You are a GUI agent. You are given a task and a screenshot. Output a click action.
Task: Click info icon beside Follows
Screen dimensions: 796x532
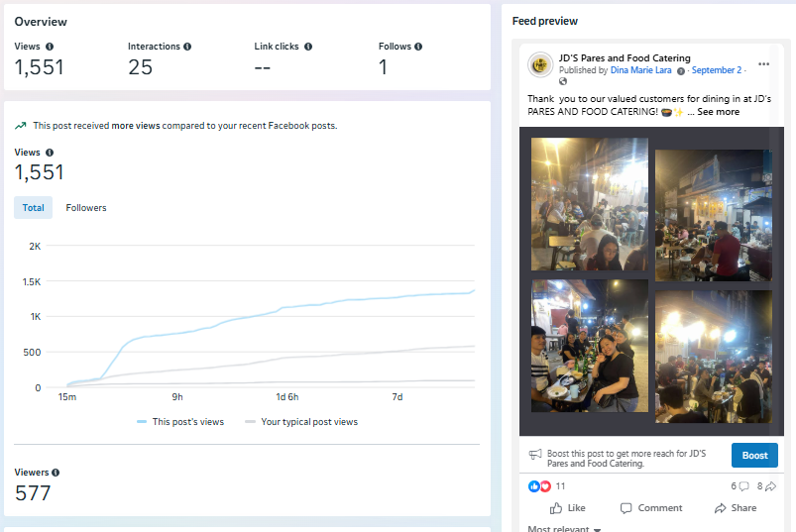[x=418, y=47]
